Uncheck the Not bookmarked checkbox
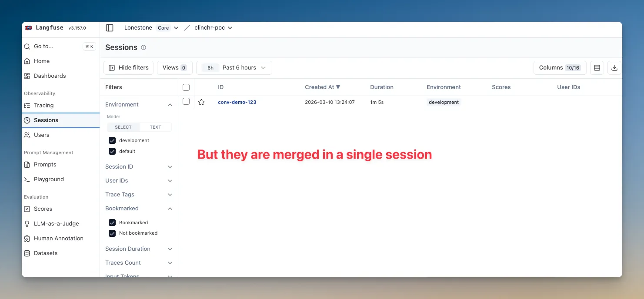Viewport: 644px width, 299px height. click(112, 233)
